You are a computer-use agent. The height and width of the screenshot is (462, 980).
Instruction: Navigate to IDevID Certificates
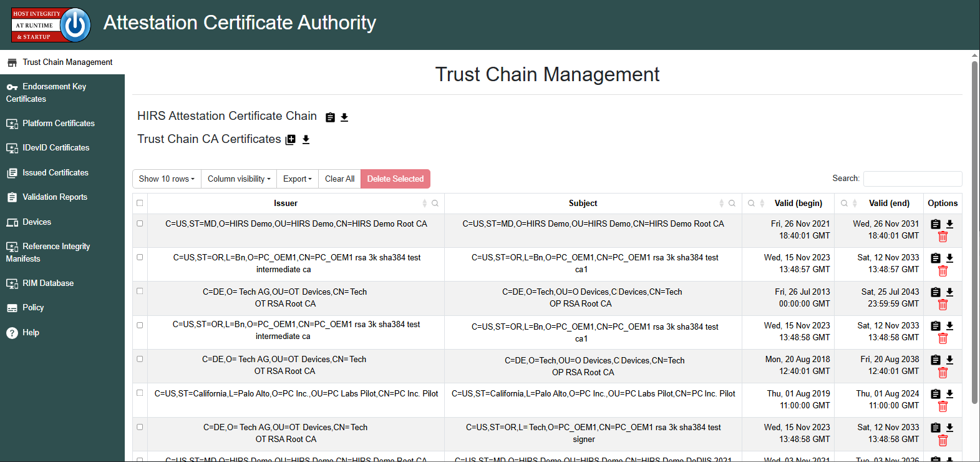click(62, 148)
